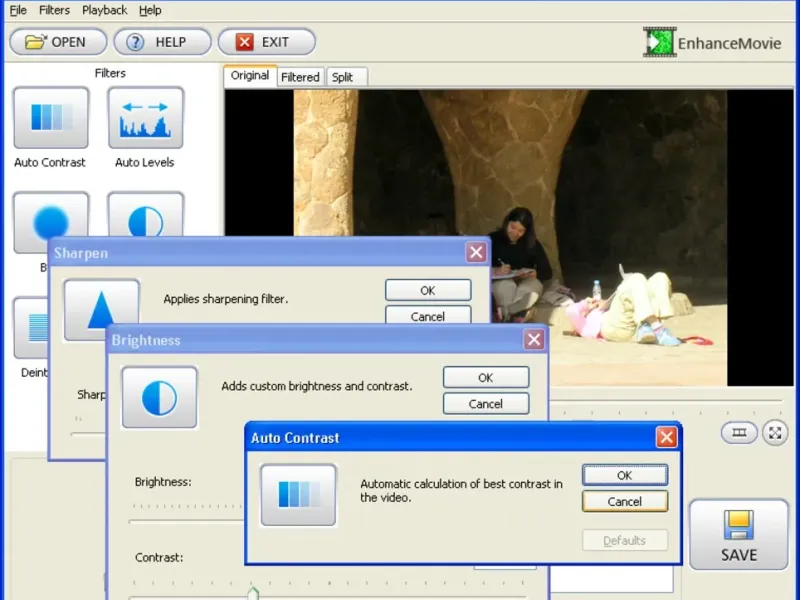Click the Defaults button in Auto Contrast dialog

coord(624,540)
